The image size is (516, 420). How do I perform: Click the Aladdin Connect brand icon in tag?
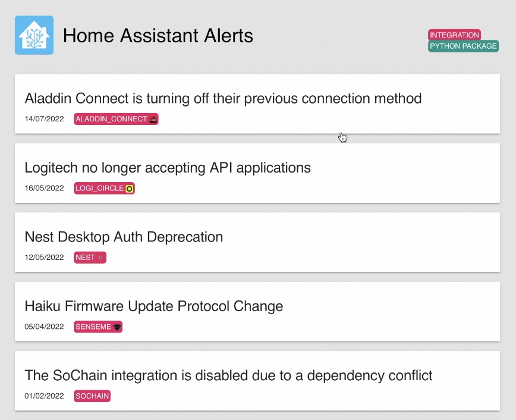[153, 119]
